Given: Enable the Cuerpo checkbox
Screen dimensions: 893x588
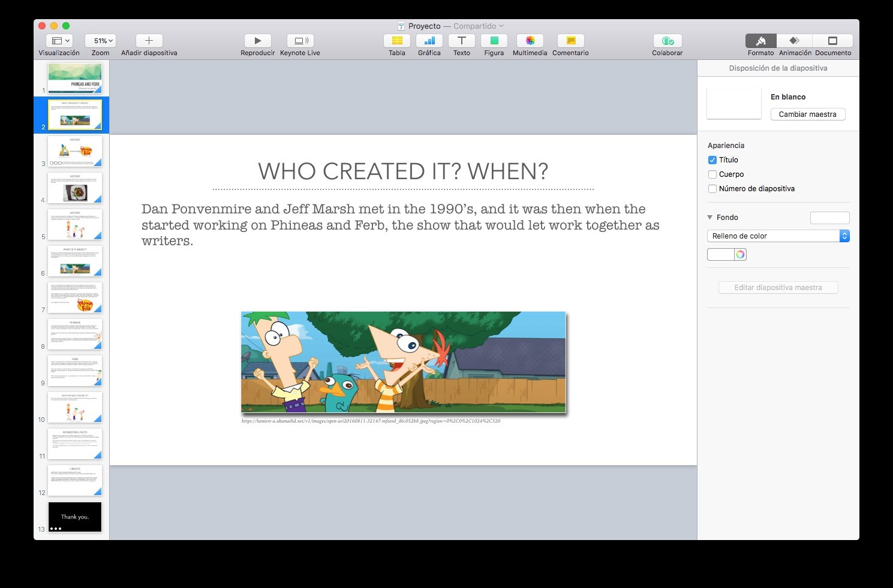Looking at the screenshot, I should [712, 174].
